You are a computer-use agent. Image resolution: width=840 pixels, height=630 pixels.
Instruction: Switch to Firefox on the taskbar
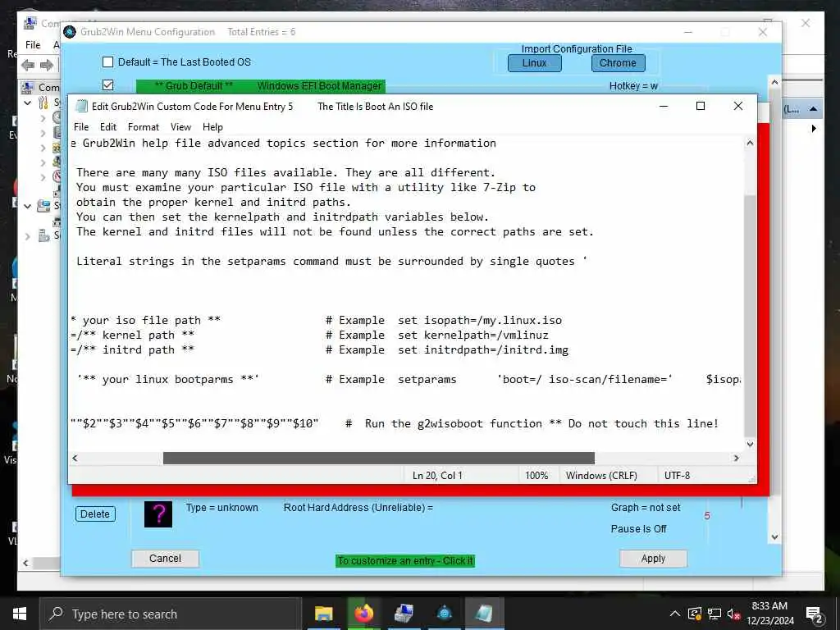(363, 614)
